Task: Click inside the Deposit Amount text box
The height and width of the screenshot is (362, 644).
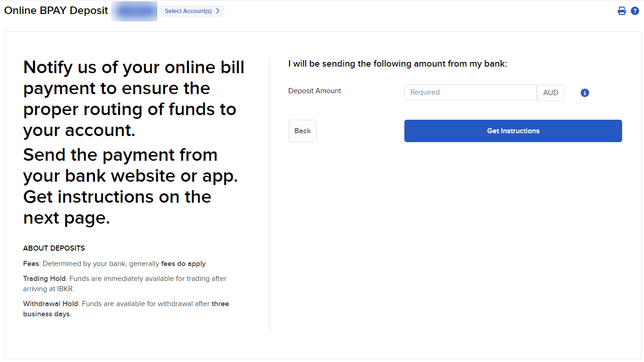Action: pyautogui.click(x=470, y=92)
